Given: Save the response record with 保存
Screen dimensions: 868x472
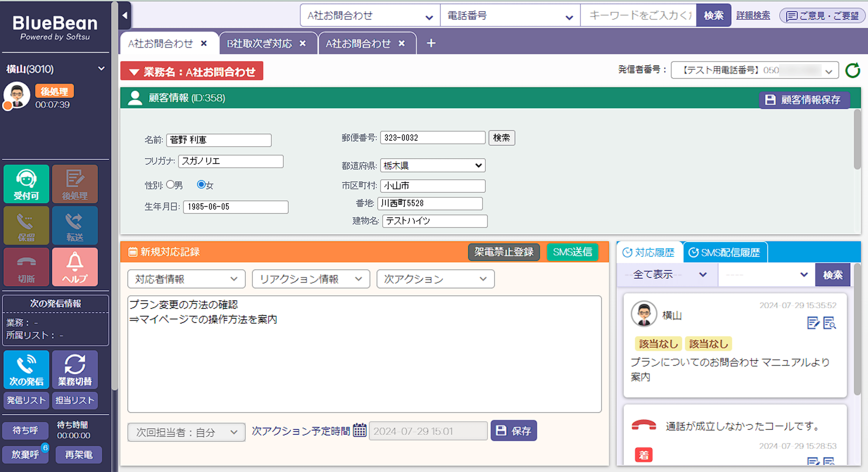Looking at the screenshot, I should coord(514,431).
